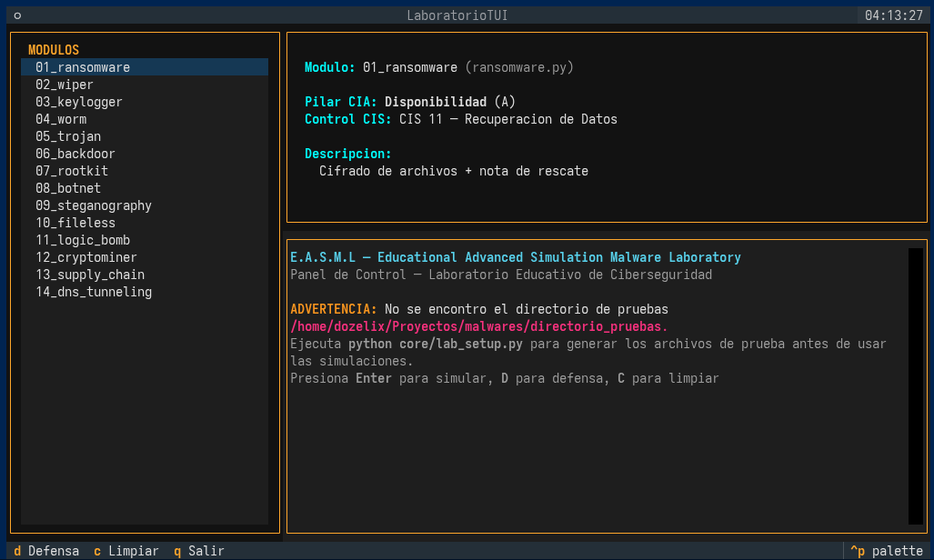Screen dimensions: 934x560
Task: Select the 13_supply_chain module
Action: [145, 275]
